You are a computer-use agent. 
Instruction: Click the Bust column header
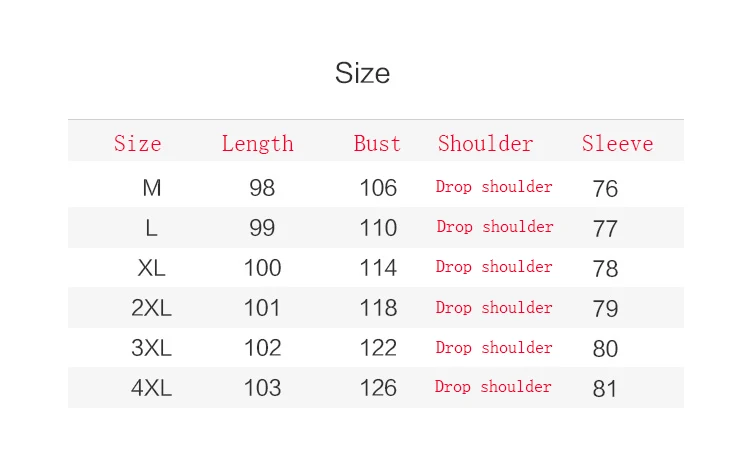(x=377, y=143)
